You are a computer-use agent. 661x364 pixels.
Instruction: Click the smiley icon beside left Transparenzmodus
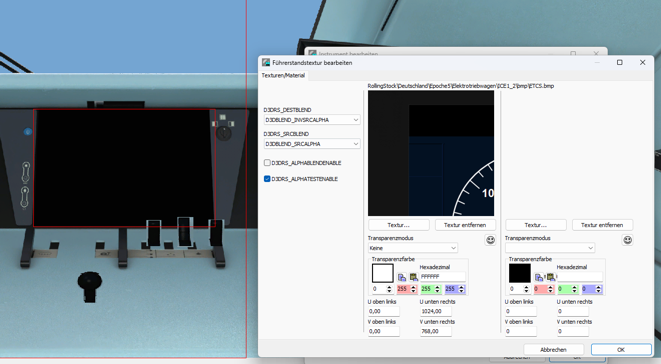pos(490,240)
